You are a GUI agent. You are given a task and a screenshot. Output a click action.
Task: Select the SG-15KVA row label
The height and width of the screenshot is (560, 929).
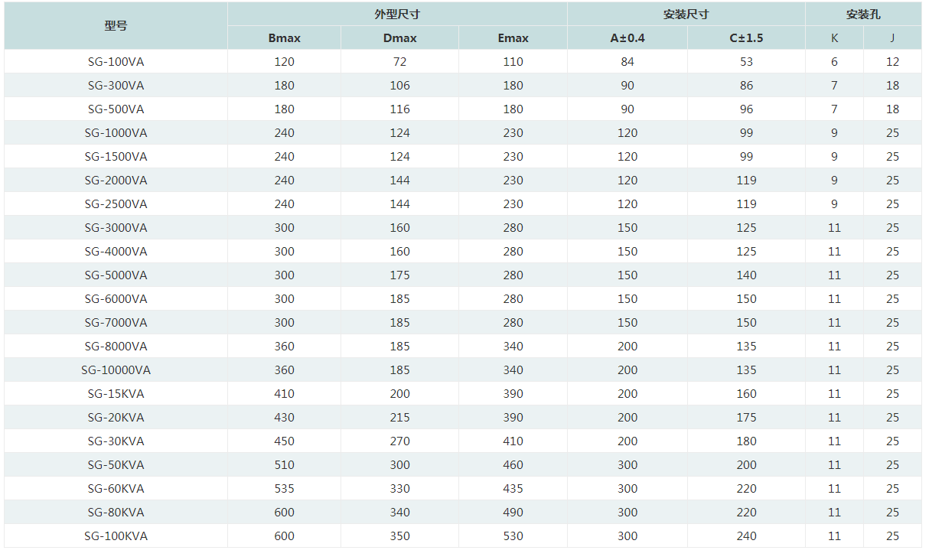[116, 394]
